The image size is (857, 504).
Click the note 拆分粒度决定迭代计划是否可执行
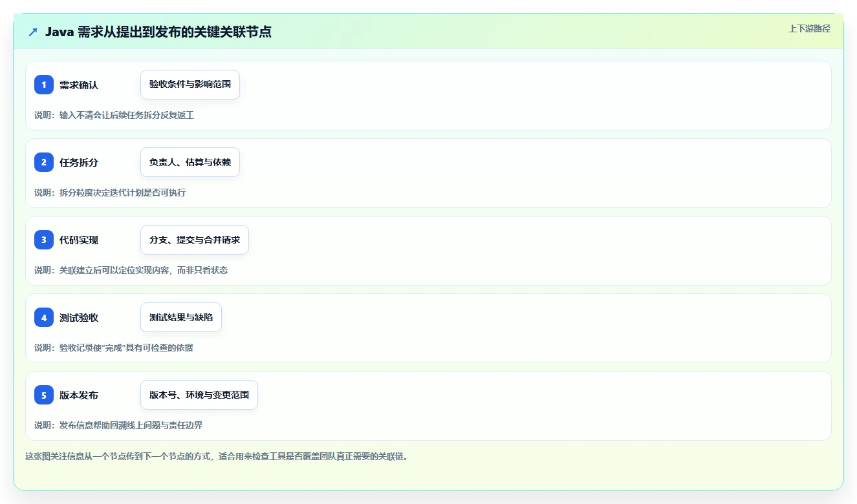coord(122,193)
